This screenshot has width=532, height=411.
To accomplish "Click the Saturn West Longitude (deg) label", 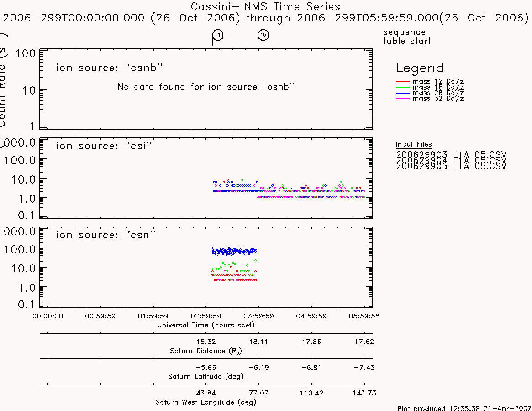I will (x=205, y=402).
